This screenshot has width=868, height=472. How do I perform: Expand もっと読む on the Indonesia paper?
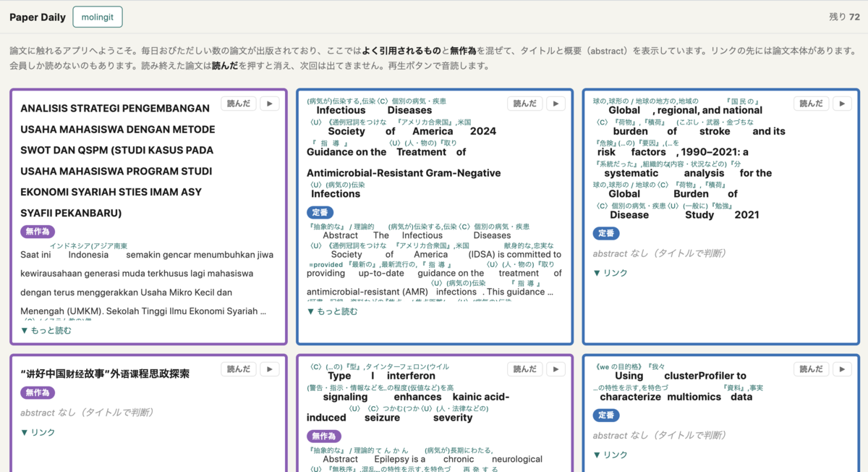coord(46,330)
